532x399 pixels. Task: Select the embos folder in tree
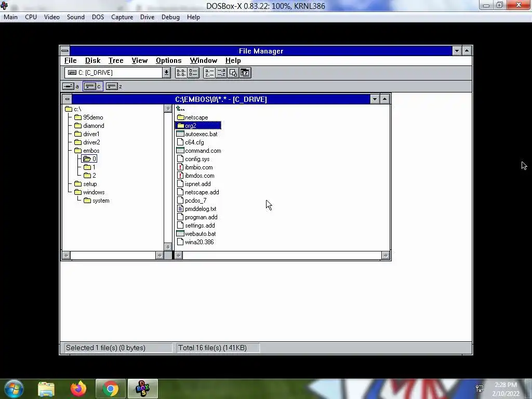87,151
